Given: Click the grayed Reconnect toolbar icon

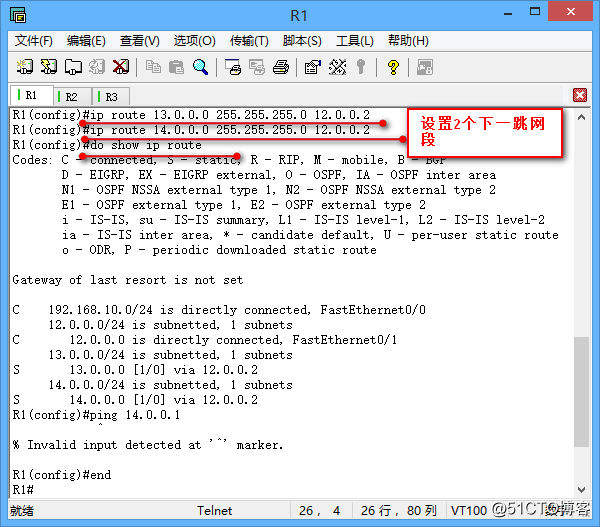Looking at the screenshot, I should pos(97,67).
